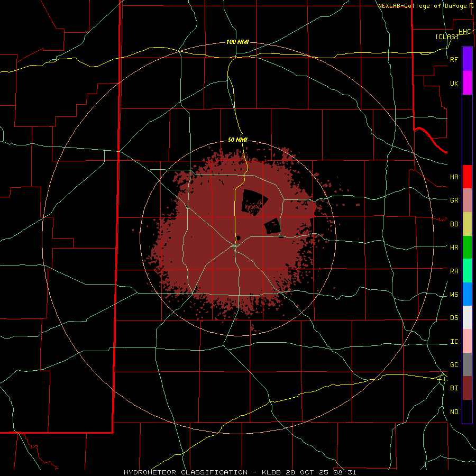
Task: Click the HA red legend swatch
Action: point(467,177)
